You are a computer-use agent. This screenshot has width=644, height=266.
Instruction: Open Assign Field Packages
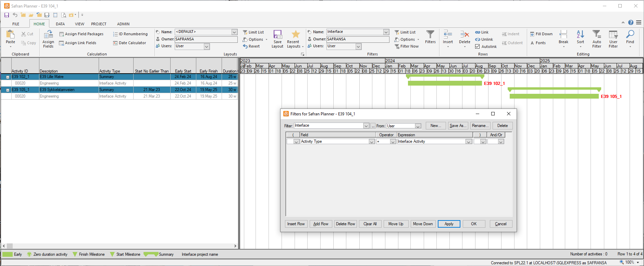tap(81, 34)
